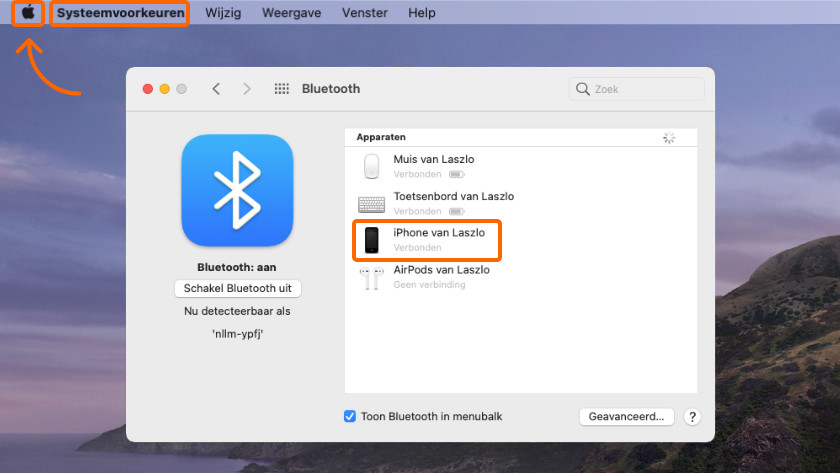The width and height of the screenshot is (840, 473).
Task: Click battery indicator of Toetsenbord van Laszlo
Action: (x=457, y=211)
